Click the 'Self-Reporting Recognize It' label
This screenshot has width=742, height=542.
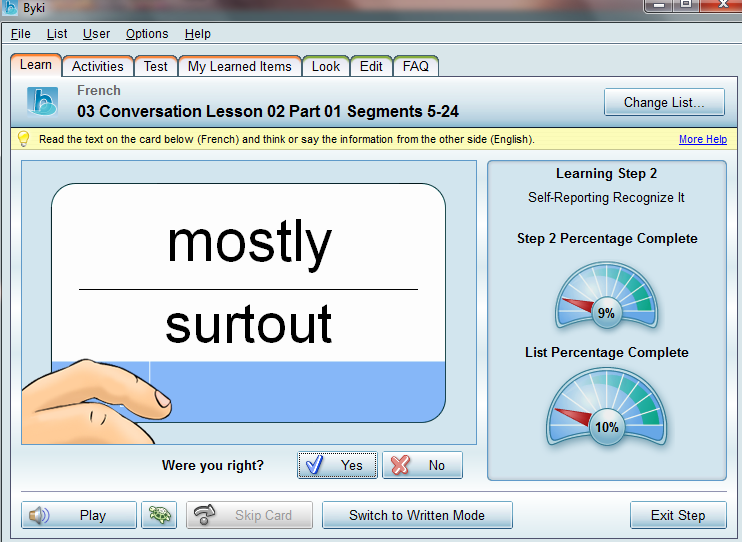[x=606, y=197]
